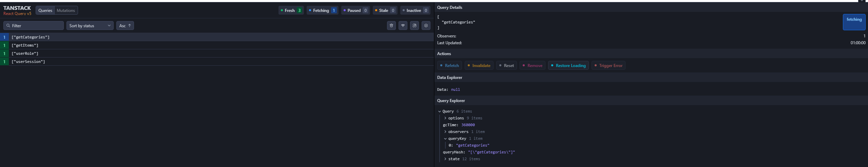Toggle mock offline mode wifi icon
This screenshot has width=868, height=167.
pyautogui.click(x=403, y=26)
